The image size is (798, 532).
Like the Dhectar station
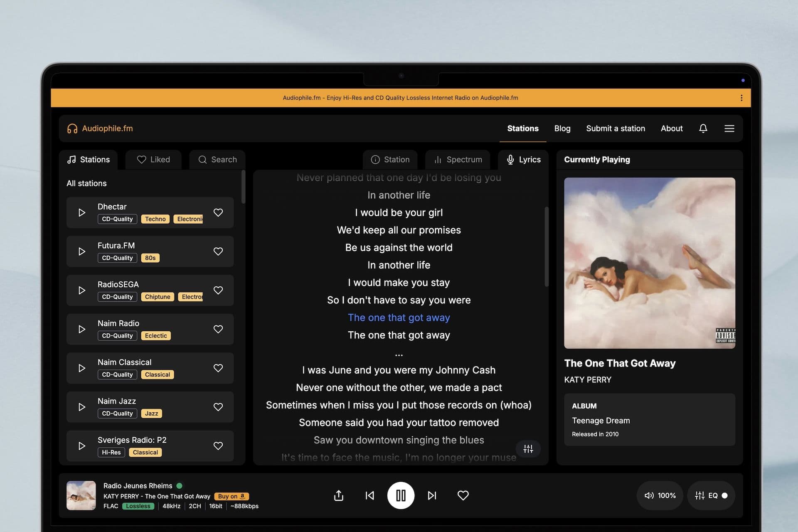click(218, 212)
